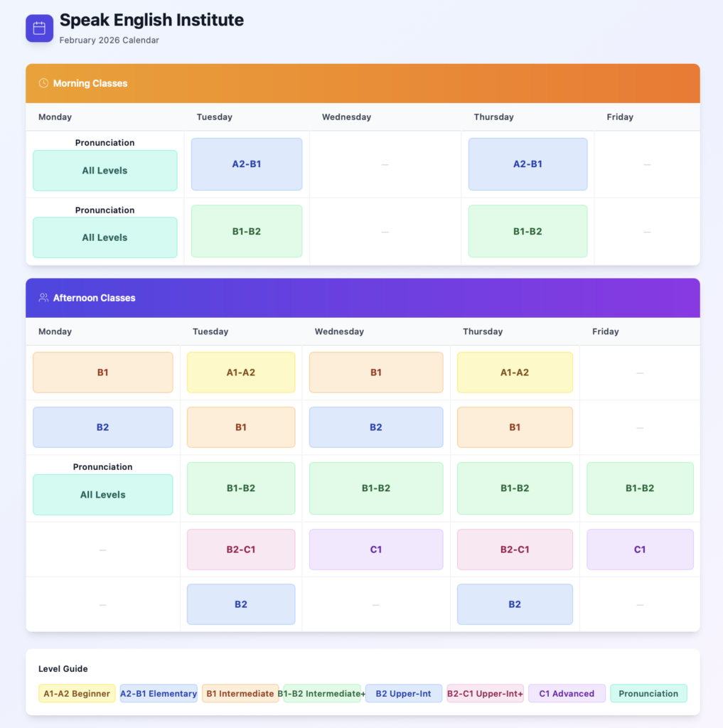Click the Pronunciation chip in Level Guide
Image resolution: width=723 pixels, height=728 pixels.
click(648, 693)
